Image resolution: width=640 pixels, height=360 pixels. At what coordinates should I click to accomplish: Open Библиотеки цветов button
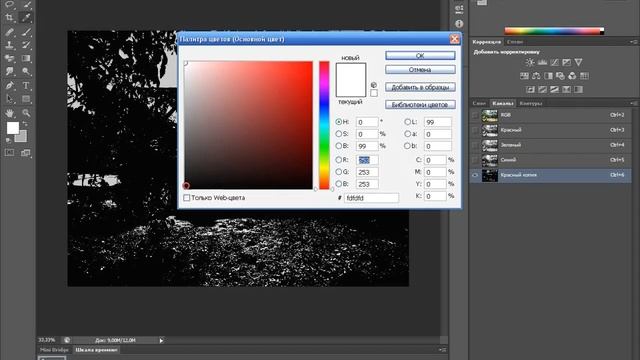tap(420, 105)
